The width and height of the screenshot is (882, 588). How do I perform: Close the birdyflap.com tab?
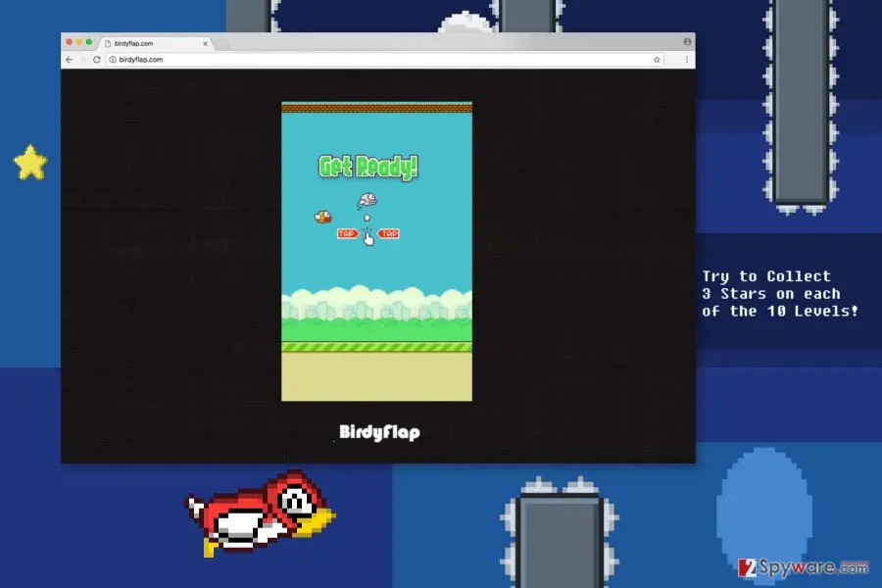tap(206, 43)
